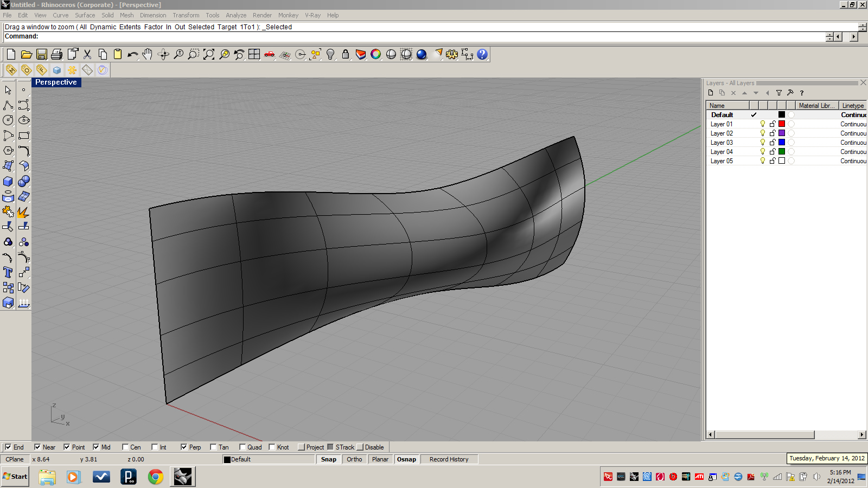The width and height of the screenshot is (868, 488).
Task: Select the Zoom Extents tool in the toolbar
Action: click(208, 54)
